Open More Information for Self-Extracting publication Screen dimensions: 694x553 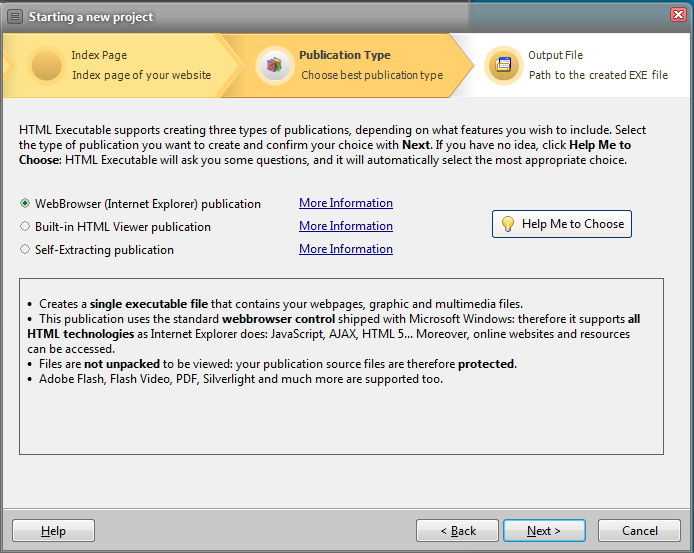[x=346, y=249]
